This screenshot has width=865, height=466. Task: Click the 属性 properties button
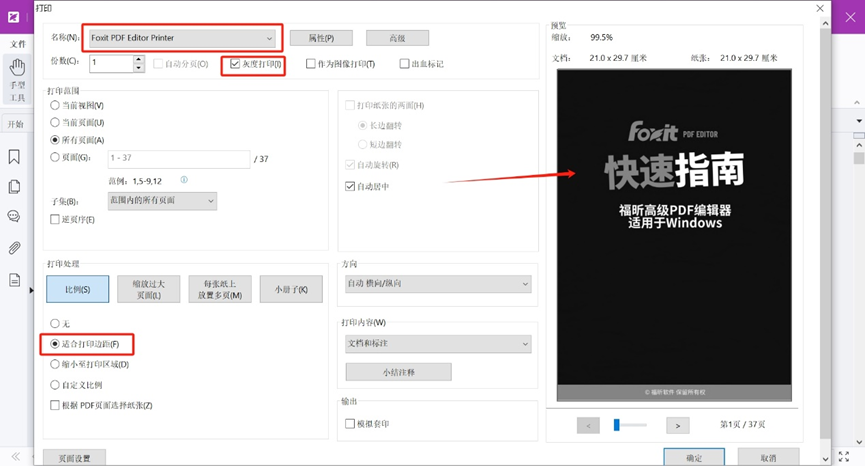click(x=321, y=38)
